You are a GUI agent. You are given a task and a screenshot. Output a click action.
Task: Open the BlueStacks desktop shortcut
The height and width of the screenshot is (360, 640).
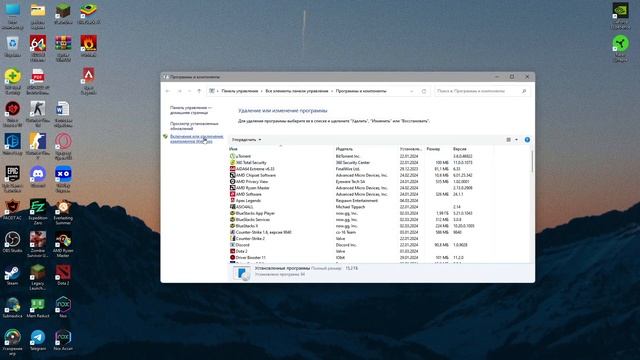point(88,13)
